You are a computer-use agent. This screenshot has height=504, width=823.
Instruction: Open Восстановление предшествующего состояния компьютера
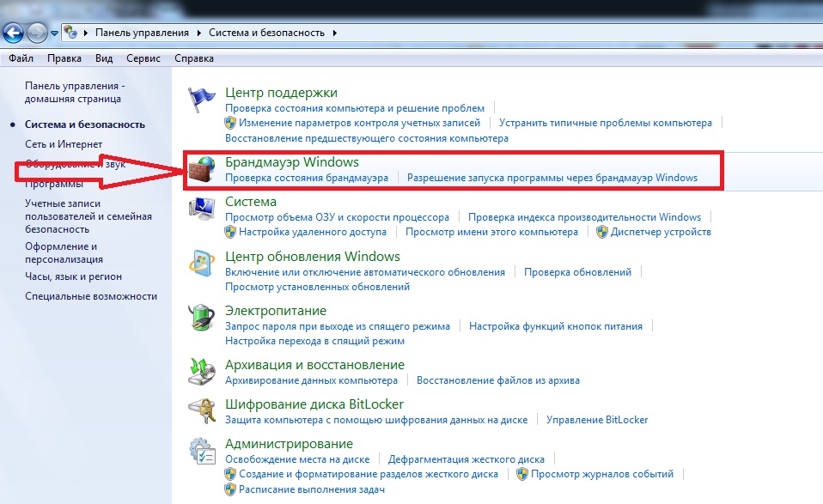(367, 138)
